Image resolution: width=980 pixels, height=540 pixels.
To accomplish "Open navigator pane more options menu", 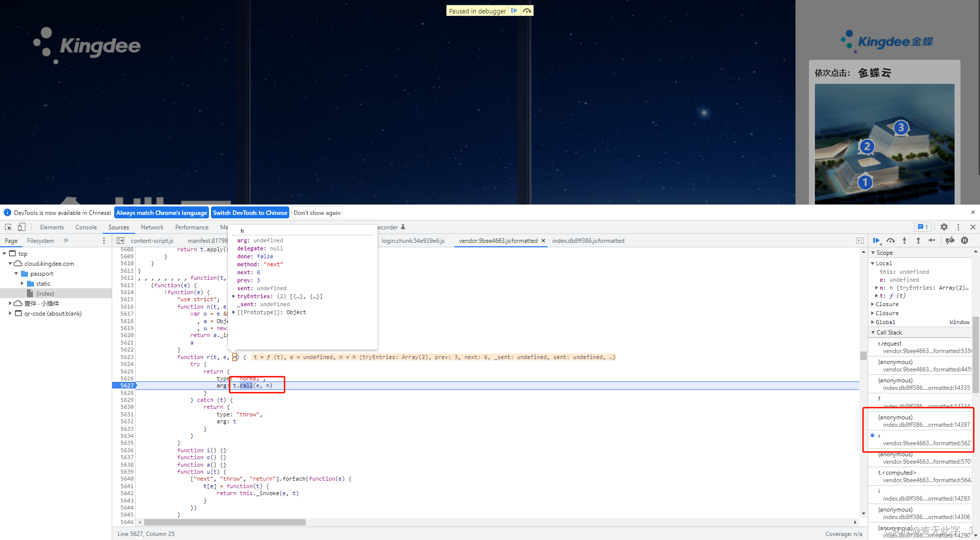I will click(104, 240).
